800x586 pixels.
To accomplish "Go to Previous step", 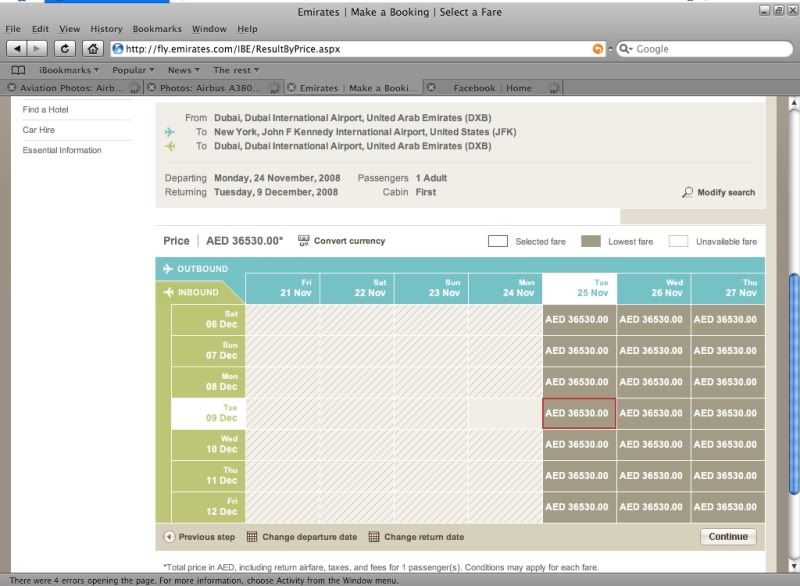I will point(207,537).
